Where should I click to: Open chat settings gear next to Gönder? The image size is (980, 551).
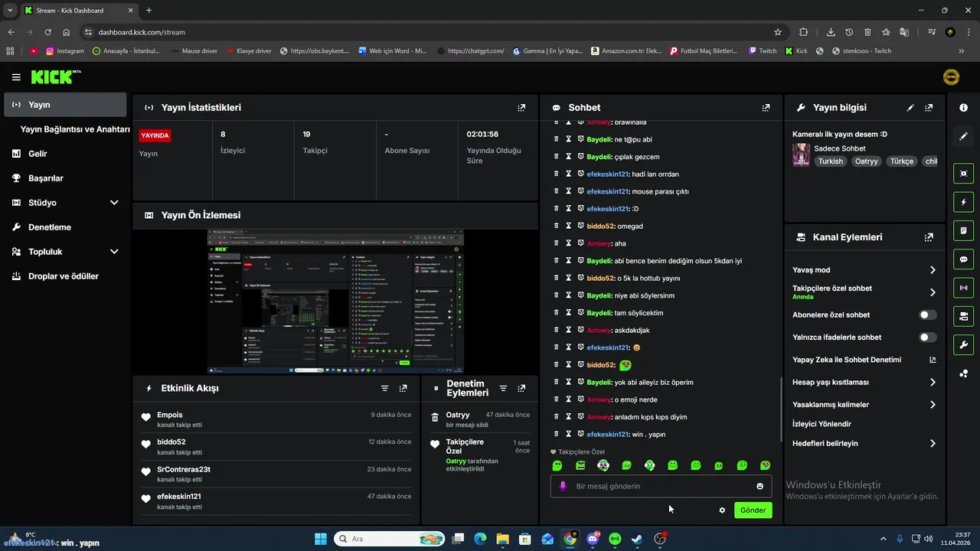(x=722, y=510)
